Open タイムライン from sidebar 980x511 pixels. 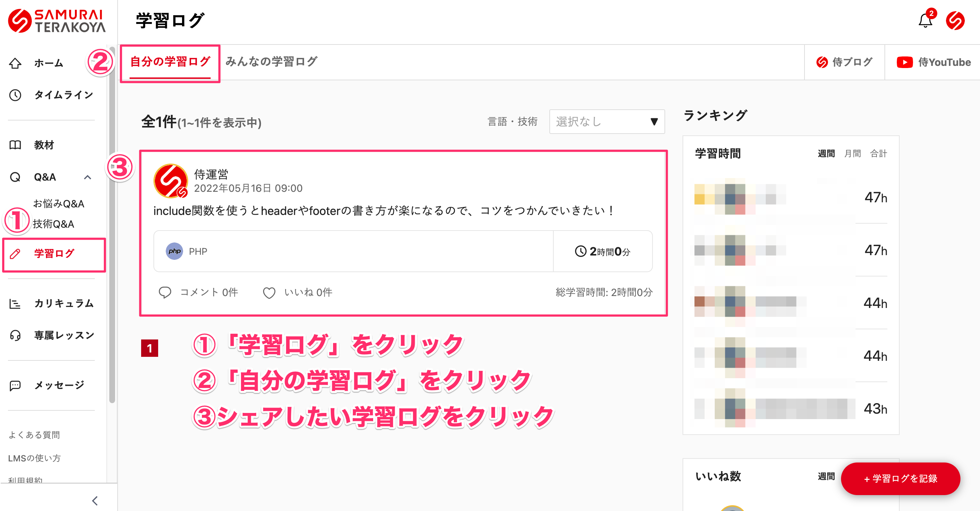pos(63,95)
